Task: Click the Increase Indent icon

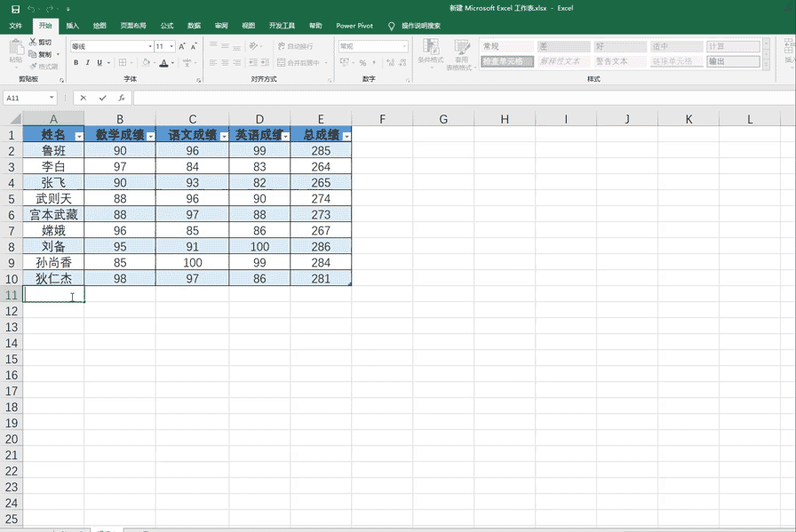Action: 265,62
